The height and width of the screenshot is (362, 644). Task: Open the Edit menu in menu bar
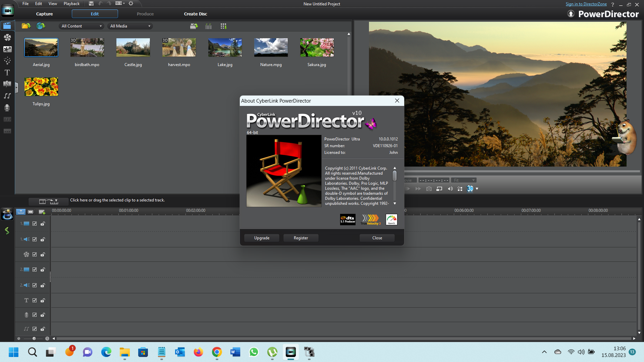[39, 4]
